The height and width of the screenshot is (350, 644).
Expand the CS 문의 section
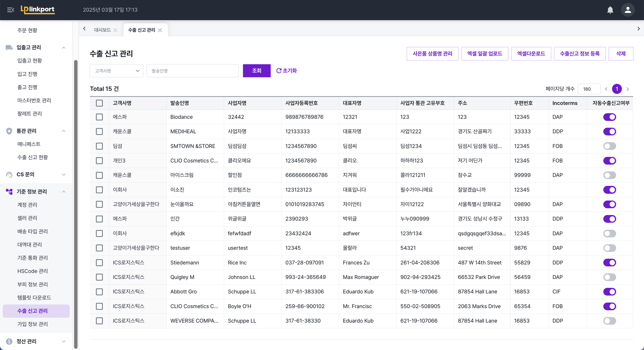[x=64, y=175]
